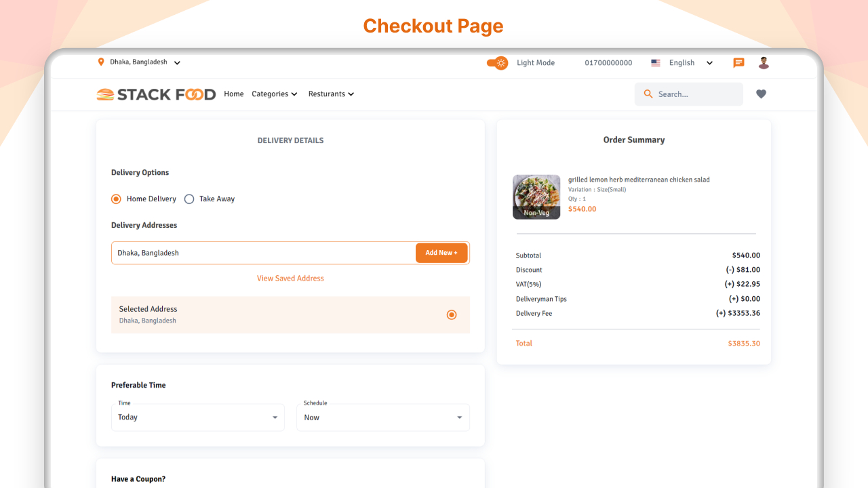Screen dimensions: 868x488
Task: Open View Saved Address link
Action: pos(290,278)
